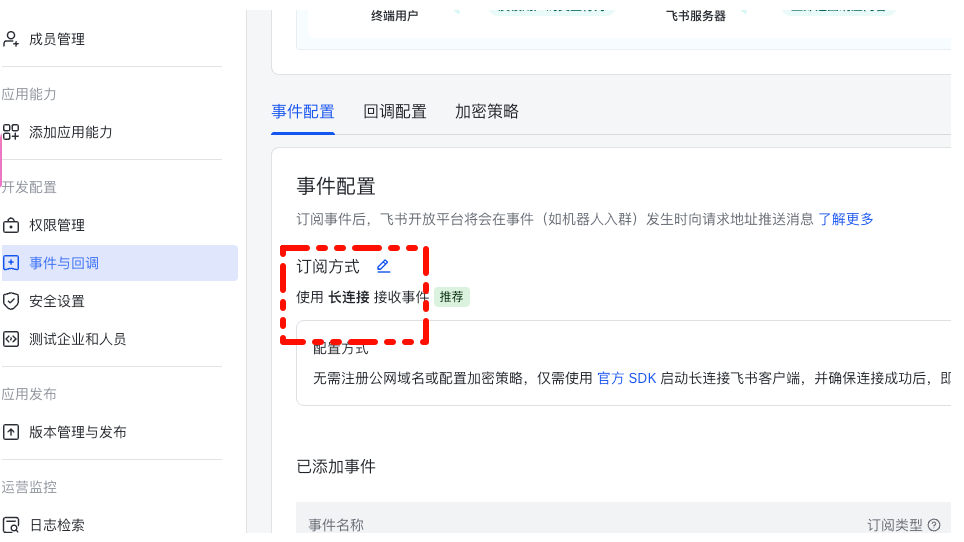Image resolution: width=964 pixels, height=542 pixels.
Task: Click the 安全设置 shield icon
Action: (x=11, y=301)
